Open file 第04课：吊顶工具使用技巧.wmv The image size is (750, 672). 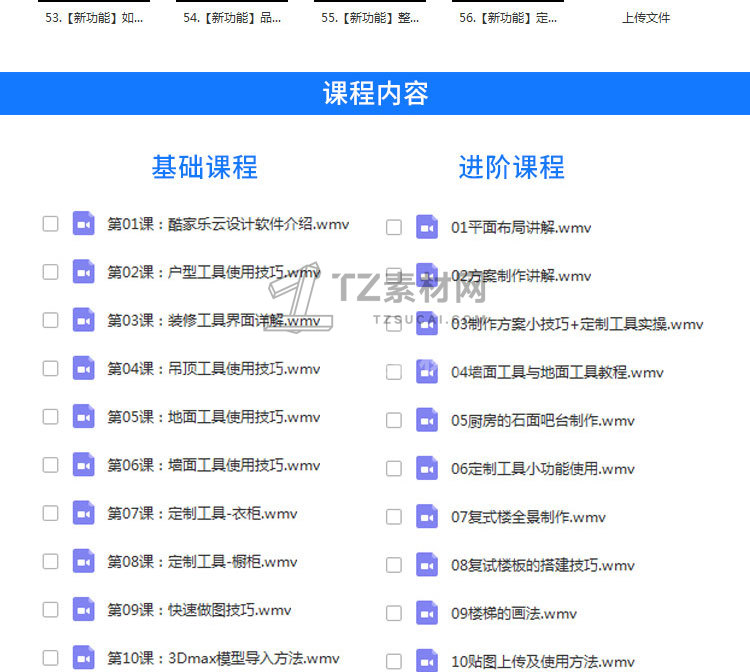214,369
